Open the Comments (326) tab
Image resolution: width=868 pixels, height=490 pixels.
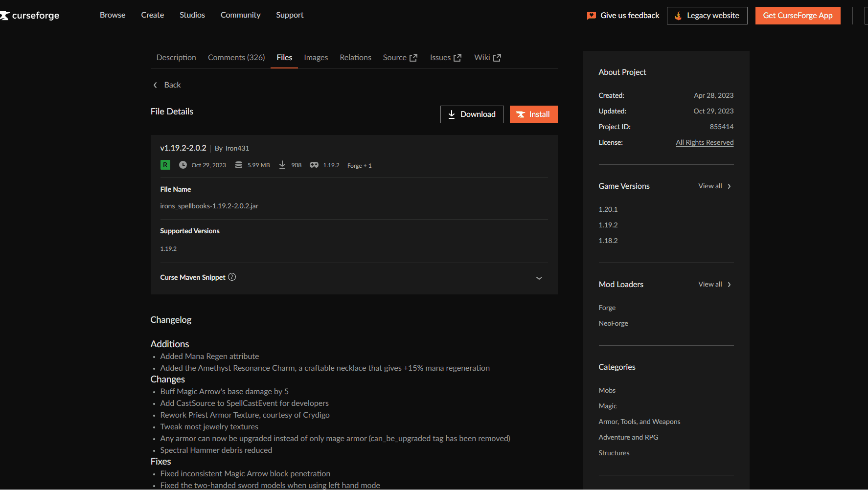pos(236,58)
